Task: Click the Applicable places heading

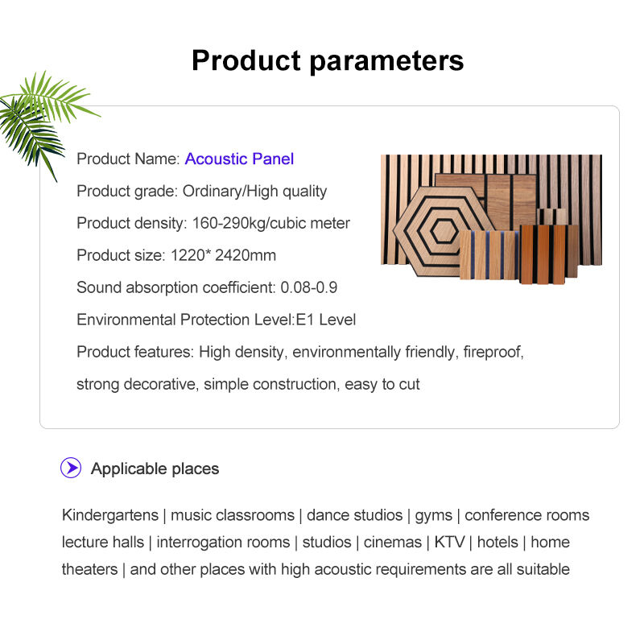Action: [155, 469]
